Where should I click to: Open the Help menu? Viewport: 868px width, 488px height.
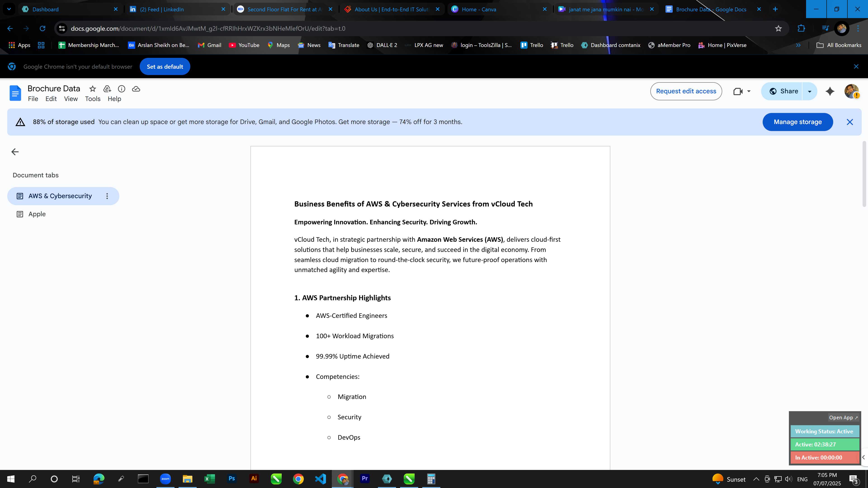point(115,99)
